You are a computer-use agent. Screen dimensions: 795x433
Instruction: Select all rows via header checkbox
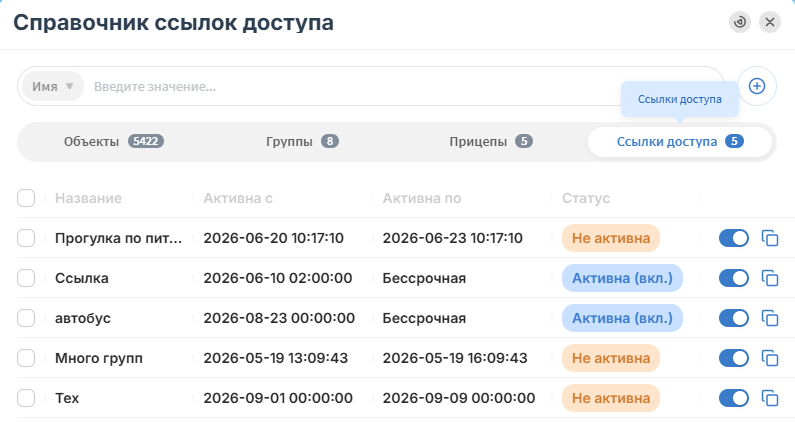coord(26,198)
